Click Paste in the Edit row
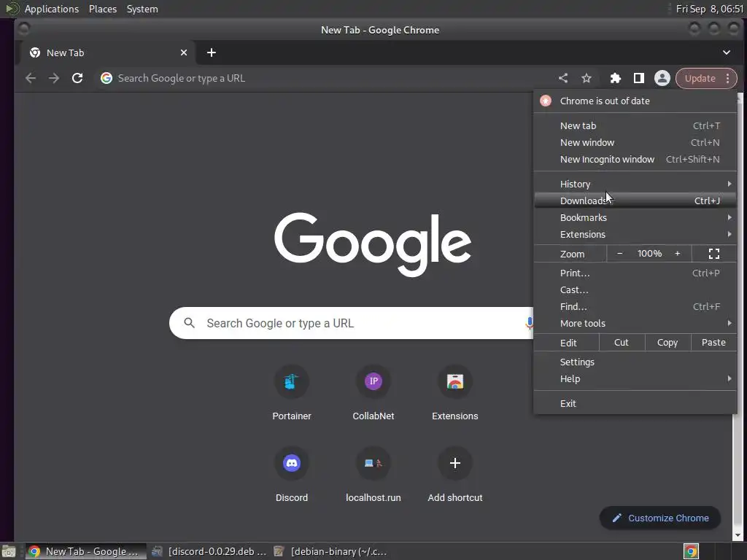Viewport: 747px width, 560px height. pyautogui.click(x=713, y=343)
